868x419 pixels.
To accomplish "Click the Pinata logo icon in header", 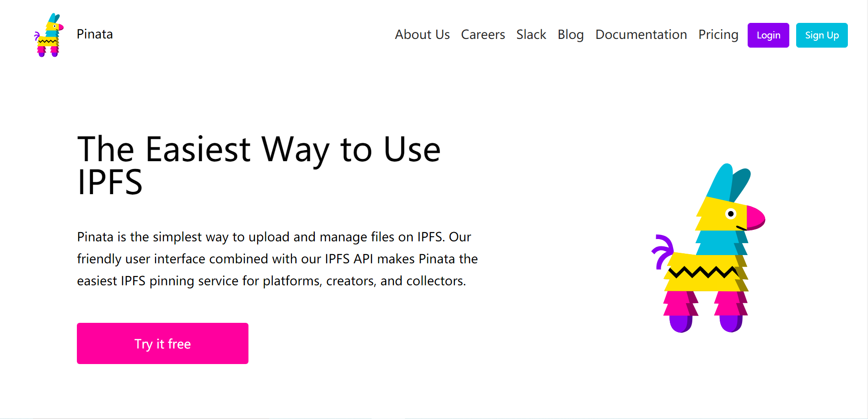I will (49, 35).
